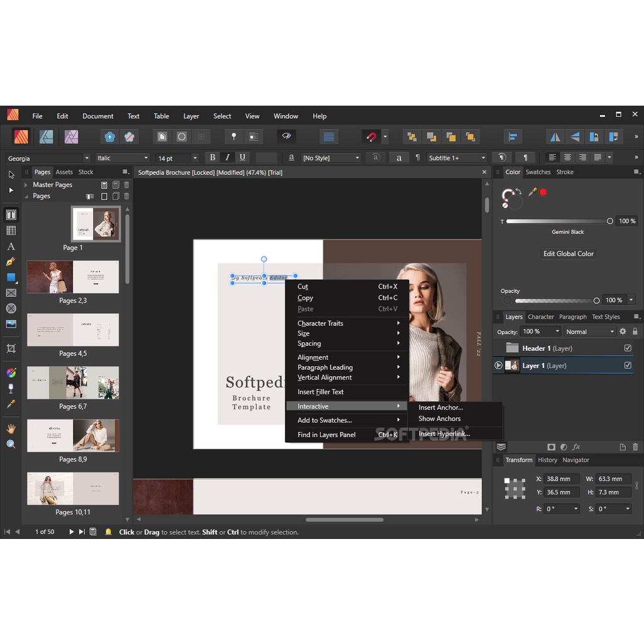The image size is (644, 644).
Task: Select the Table tool
Action: click(x=11, y=230)
